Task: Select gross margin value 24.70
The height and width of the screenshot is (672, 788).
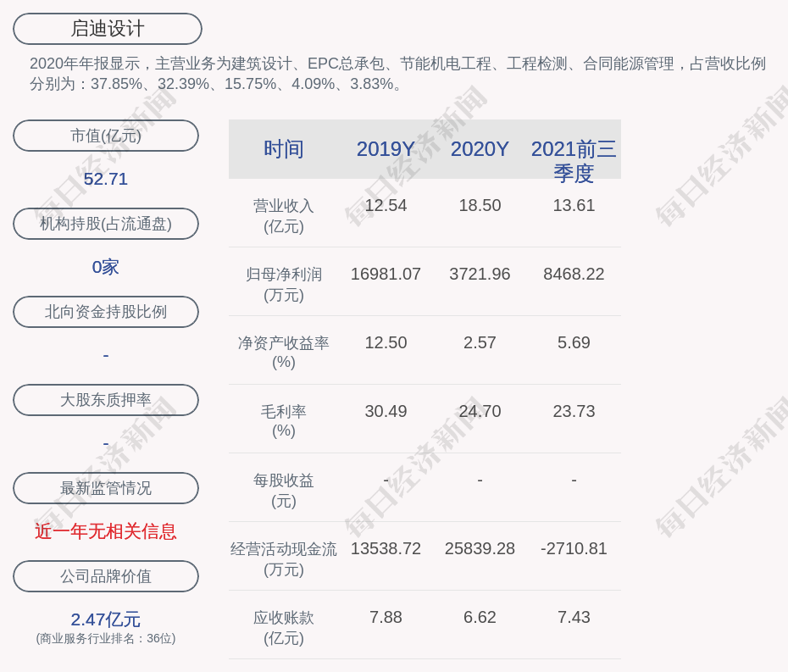Action: pos(480,411)
